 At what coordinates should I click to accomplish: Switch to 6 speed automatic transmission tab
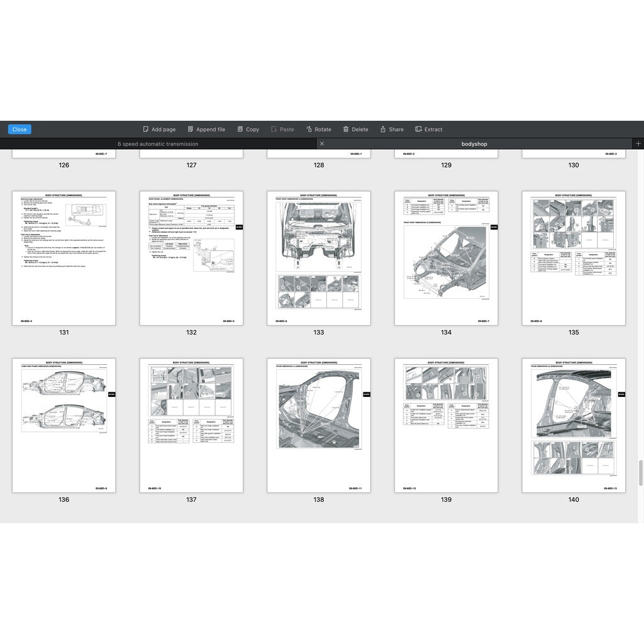pyautogui.click(x=158, y=144)
